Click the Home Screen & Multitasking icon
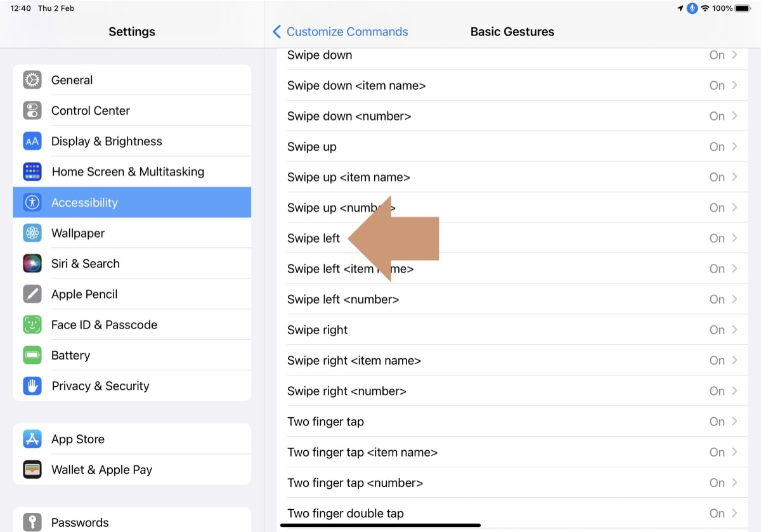Screen dimensions: 761x532 point(32,171)
